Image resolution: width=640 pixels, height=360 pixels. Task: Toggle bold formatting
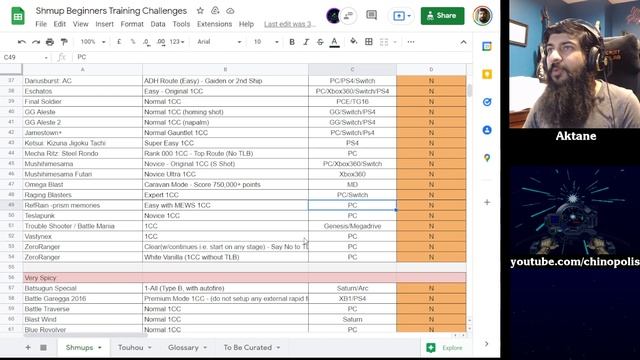(x=292, y=42)
